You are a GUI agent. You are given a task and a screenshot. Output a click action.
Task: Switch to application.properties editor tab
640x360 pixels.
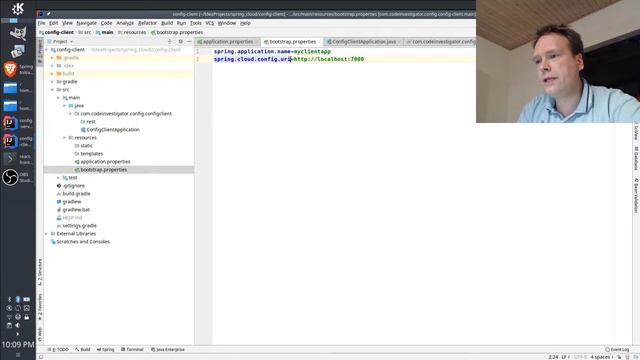click(x=227, y=42)
